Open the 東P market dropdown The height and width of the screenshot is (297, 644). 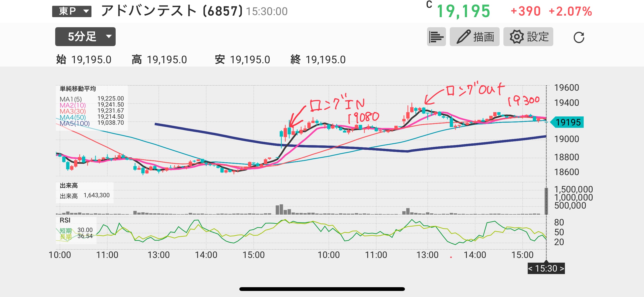pos(72,11)
